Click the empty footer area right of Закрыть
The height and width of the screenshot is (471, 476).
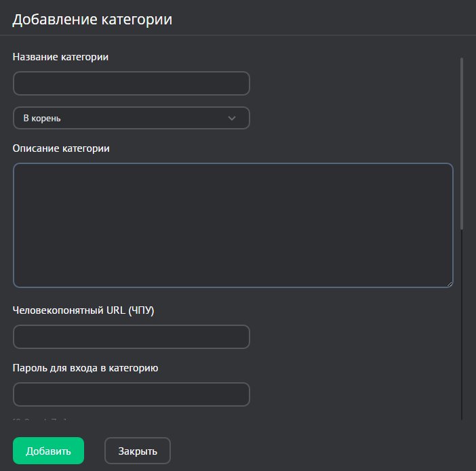[319, 451]
